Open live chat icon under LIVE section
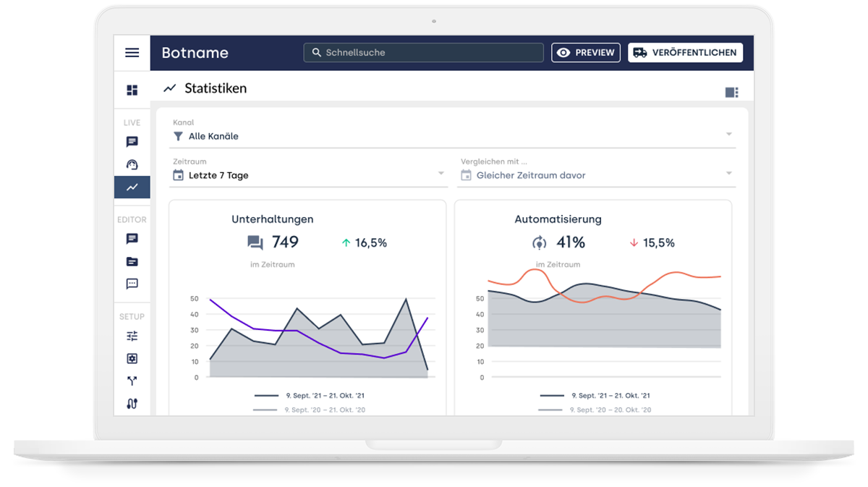The height and width of the screenshot is (487, 868). click(132, 142)
